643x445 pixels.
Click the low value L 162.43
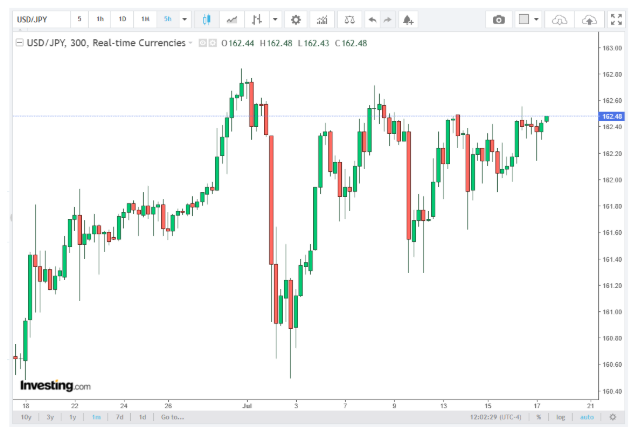(x=313, y=43)
